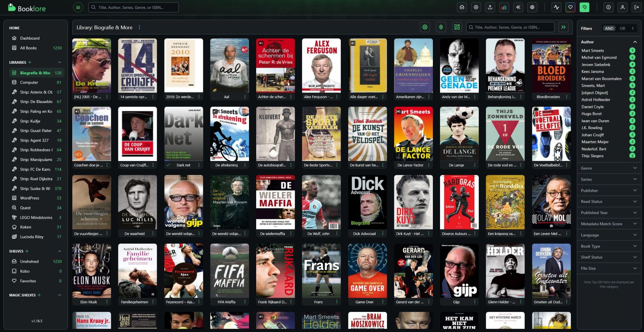Click the theme palette icon in the top bar
This screenshot has height=332, width=644.
click(584, 7)
